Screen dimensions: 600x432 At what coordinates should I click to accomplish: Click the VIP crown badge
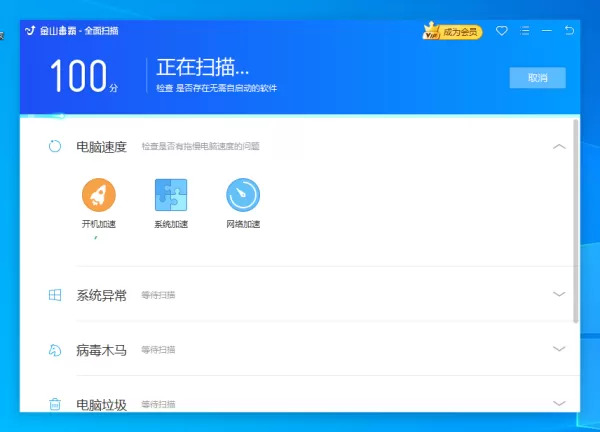tap(431, 31)
